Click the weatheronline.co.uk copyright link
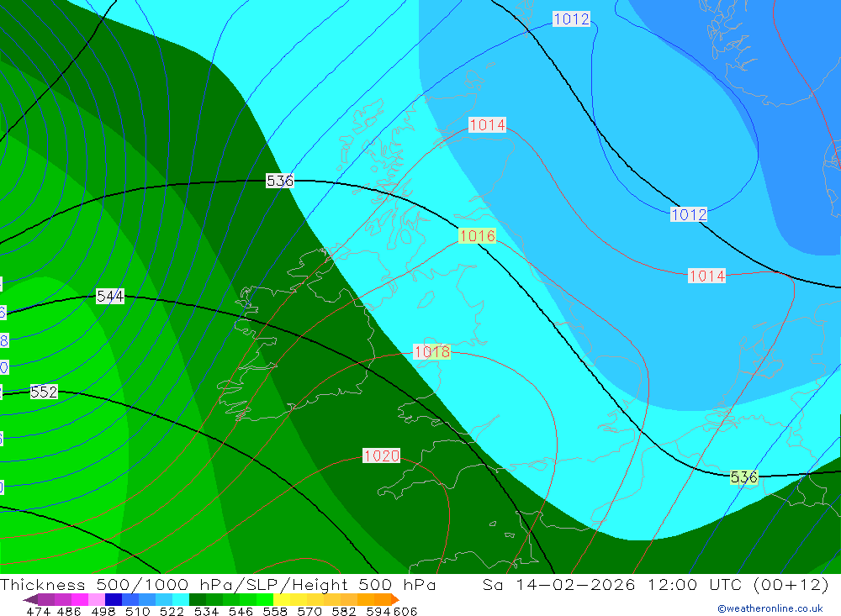 pyautogui.click(x=770, y=608)
